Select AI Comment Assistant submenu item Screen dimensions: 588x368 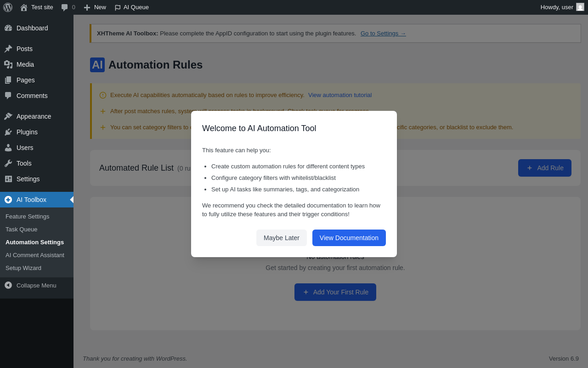[35, 255]
